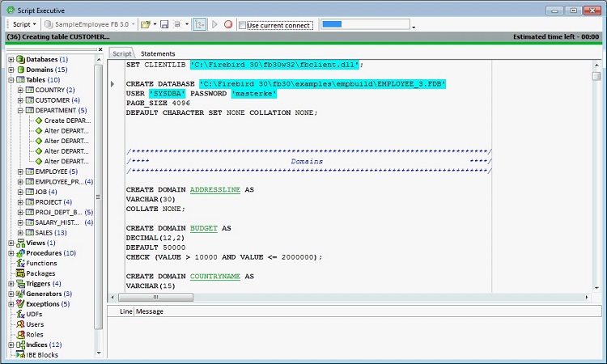Viewport: 607px width, 364px height.
Task: Enable the Use current connect checkbox
Action: [241, 25]
